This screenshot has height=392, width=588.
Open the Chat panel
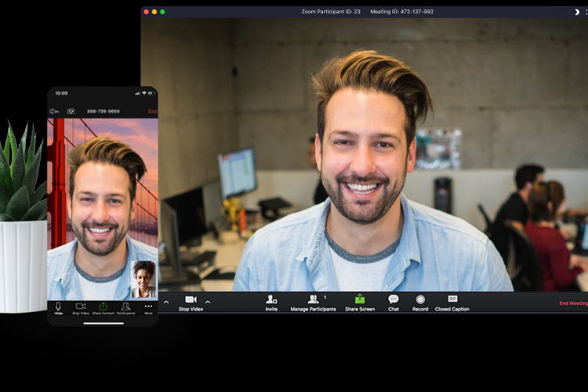(394, 303)
